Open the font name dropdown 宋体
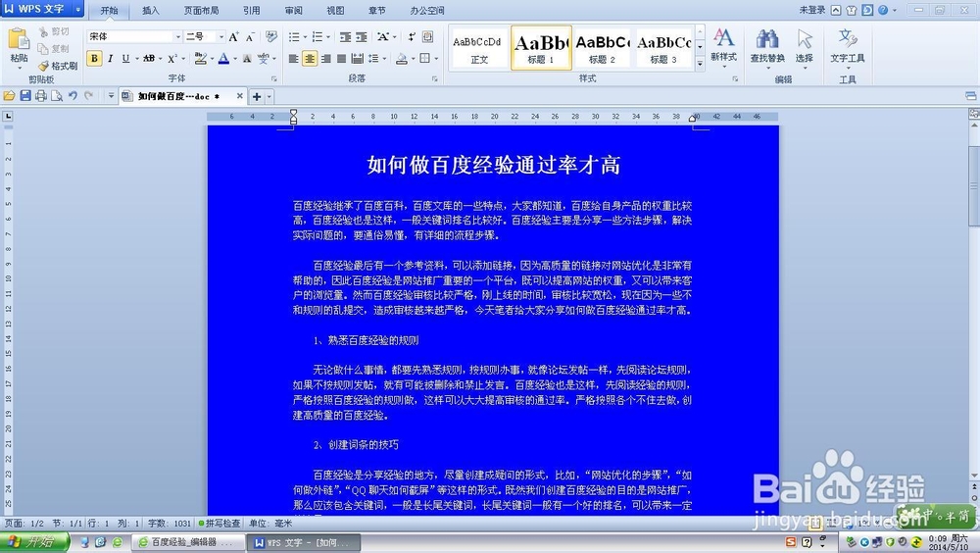The width and height of the screenshot is (980, 553). click(x=178, y=37)
